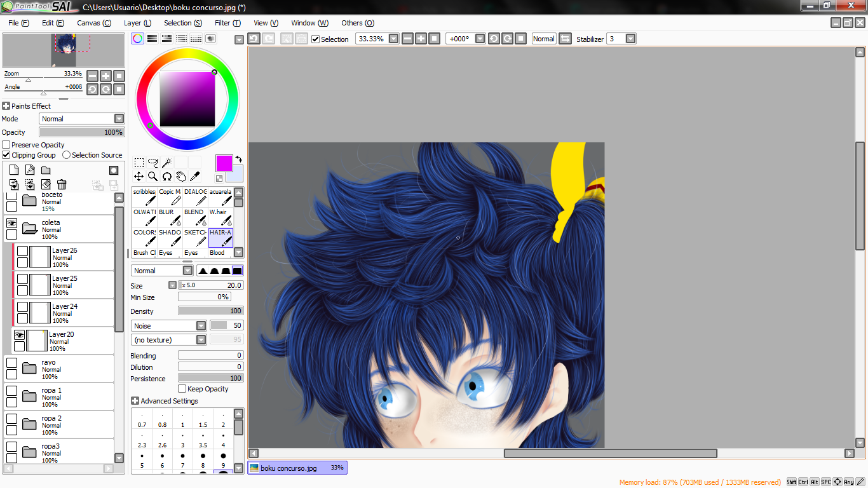
Task: Zoom out with the navigator minus button
Action: [x=92, y=76]
